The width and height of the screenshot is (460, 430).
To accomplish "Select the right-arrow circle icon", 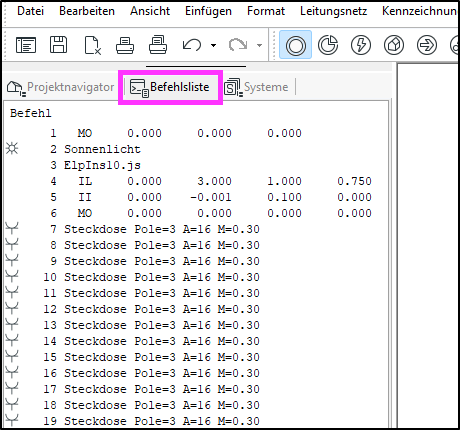I will point(427,45).
